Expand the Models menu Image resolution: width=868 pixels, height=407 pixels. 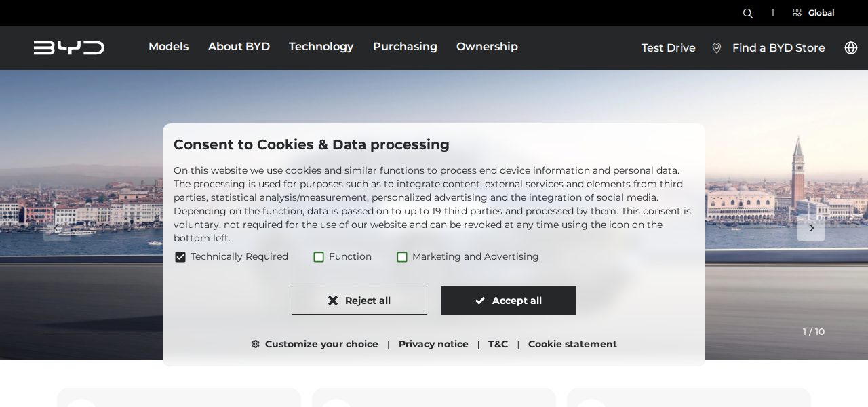coord(168,47)
